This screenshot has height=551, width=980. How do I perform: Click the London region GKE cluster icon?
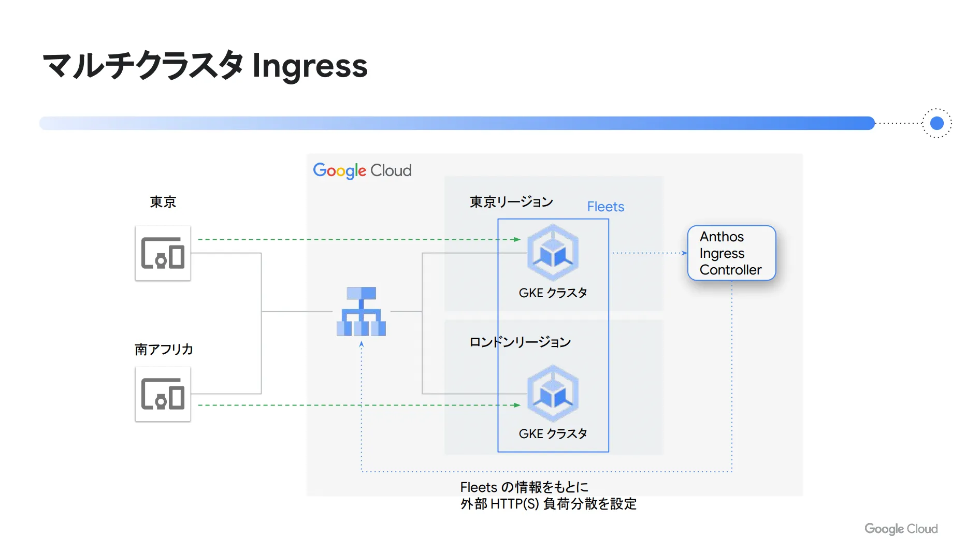(x=553, y=394)
